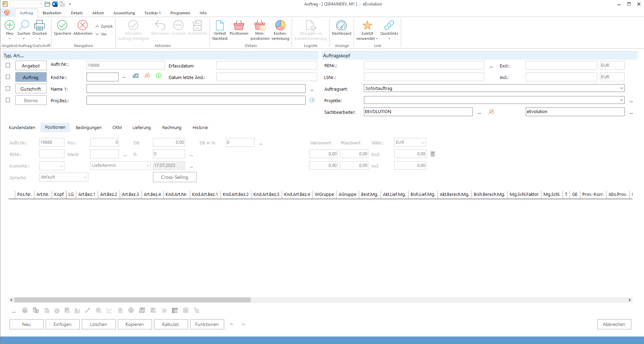Click the bottom toolbar Excel export icon
Viewport: 644px width, 344px height.
36,310
